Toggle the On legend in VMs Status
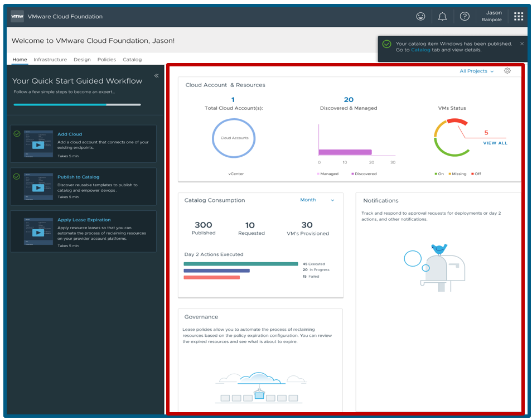This screenshot has height=420, width=532. coord(441,173)
